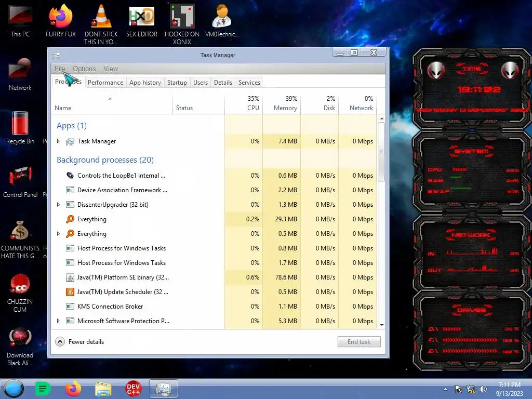Viewport: 532px width, 399px height.
Task: Collapse view with Fewer details arrow
Action: click(60, 342)
